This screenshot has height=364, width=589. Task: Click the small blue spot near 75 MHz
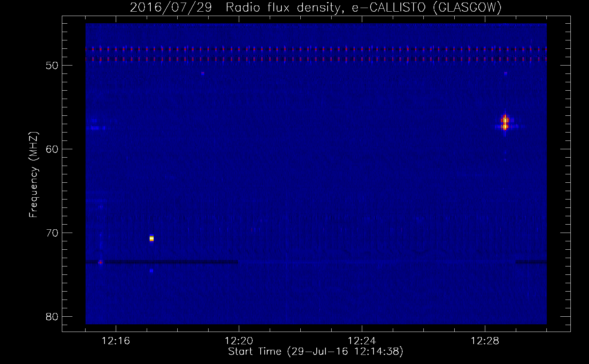(x=151, y=271)
